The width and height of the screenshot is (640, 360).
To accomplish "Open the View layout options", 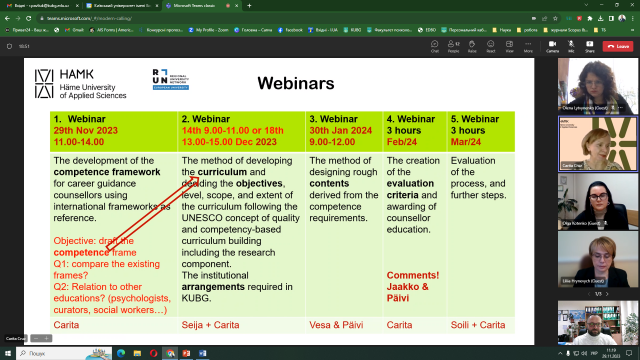I will pos(509,47).
